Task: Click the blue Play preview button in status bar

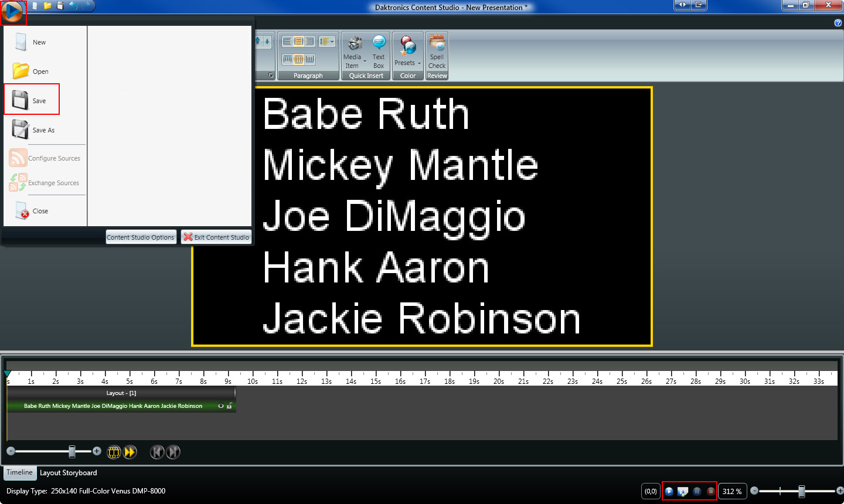Action: point(669,491)
